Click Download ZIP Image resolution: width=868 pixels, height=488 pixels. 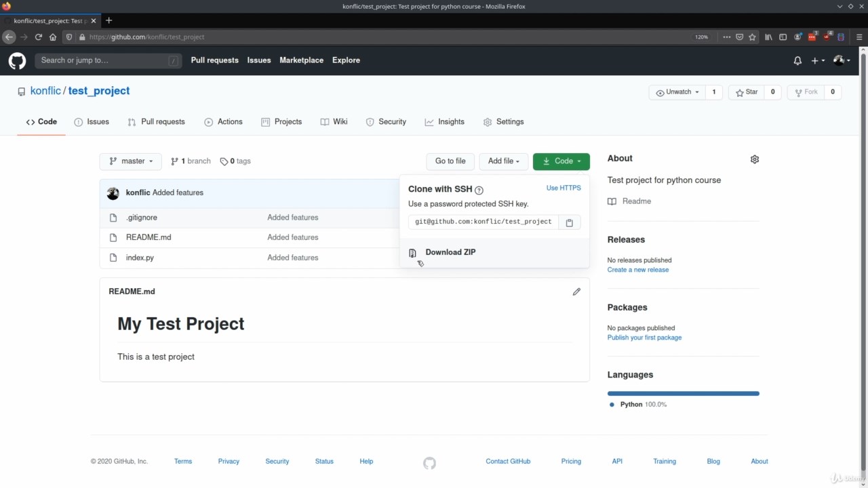[450, 252]
